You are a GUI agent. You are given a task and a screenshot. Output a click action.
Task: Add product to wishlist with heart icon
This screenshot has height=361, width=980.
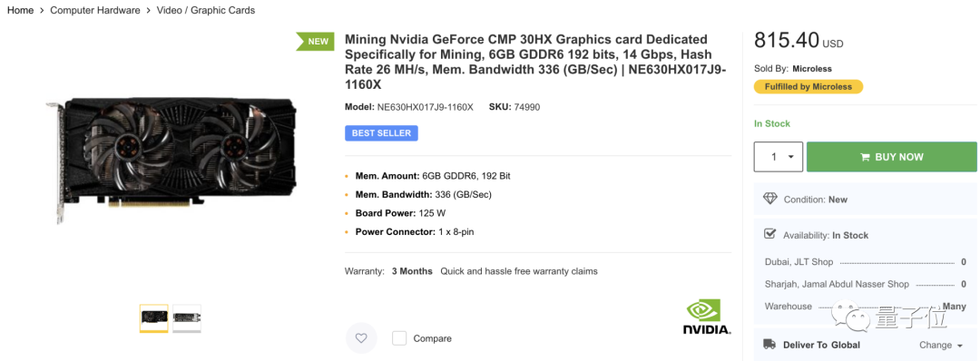(x=361, y=338)
